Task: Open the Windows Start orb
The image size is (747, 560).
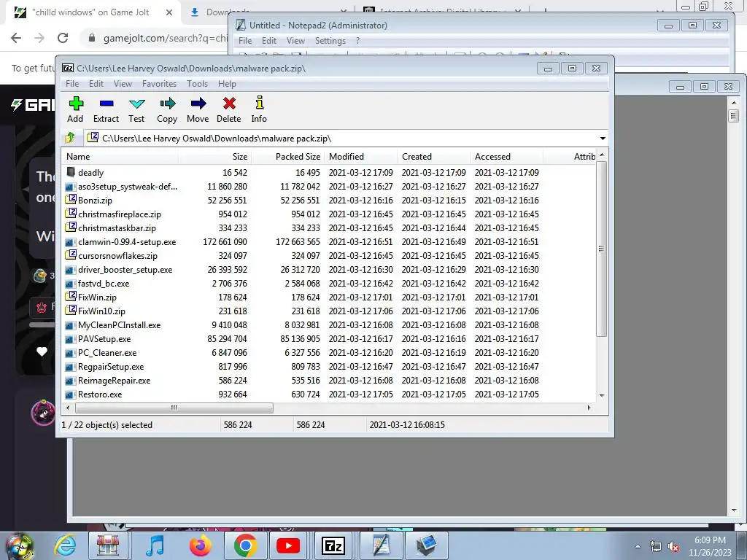Action: point(19,545)
